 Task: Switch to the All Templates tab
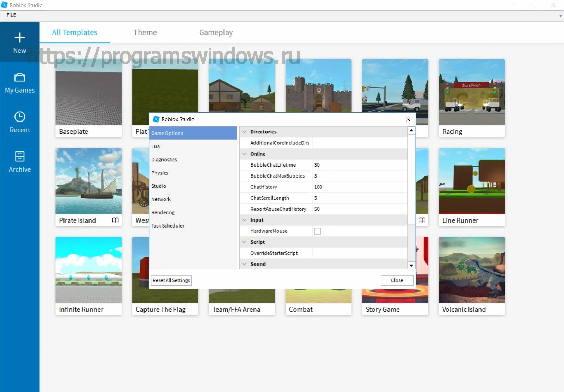(75, 32)
